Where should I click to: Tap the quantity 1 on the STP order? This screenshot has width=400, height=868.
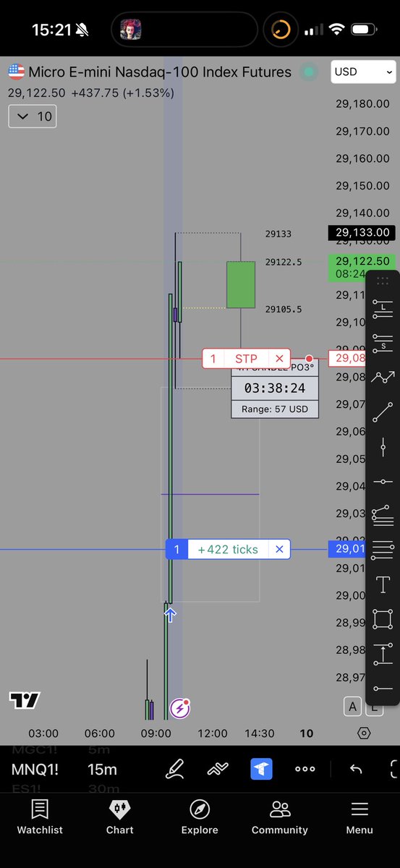213,359
